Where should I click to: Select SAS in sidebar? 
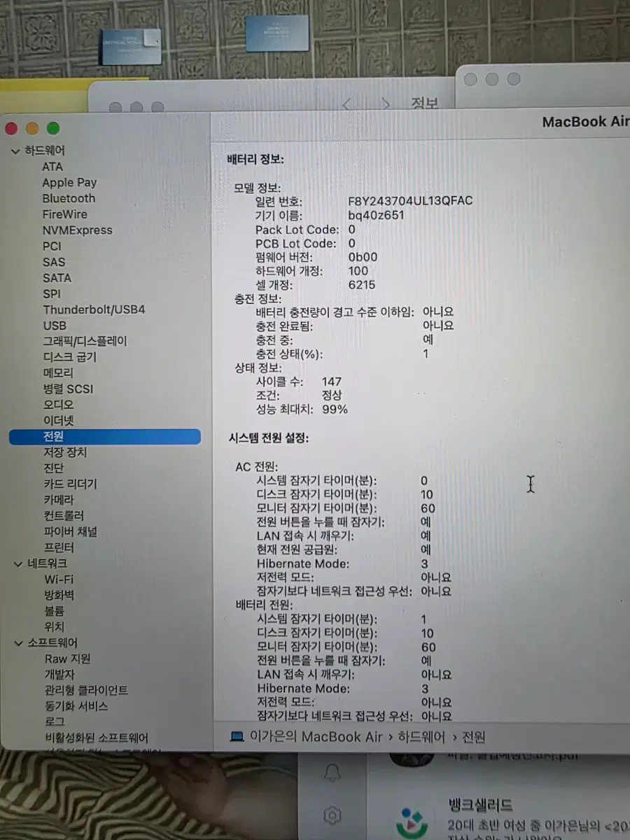(x=54, y=262)
